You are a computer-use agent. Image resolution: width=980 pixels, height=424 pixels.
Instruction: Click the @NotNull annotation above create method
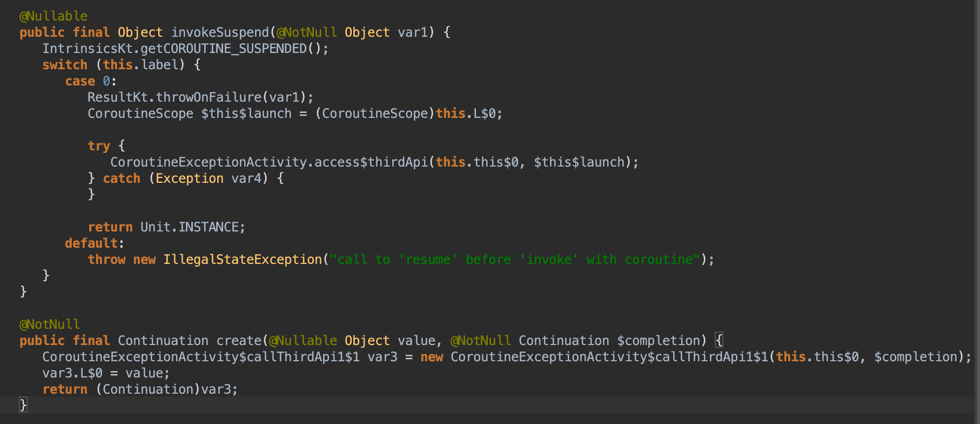tap(50, 324)
